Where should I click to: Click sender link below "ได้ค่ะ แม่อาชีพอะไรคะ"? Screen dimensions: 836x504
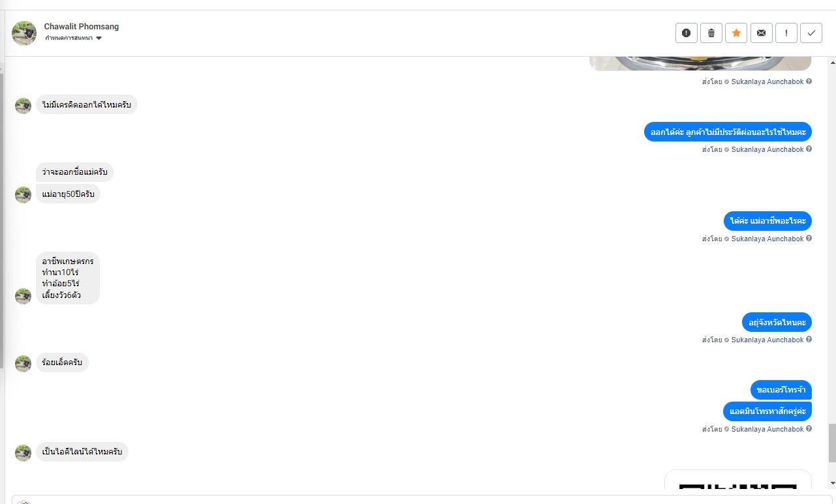(767, 239)
